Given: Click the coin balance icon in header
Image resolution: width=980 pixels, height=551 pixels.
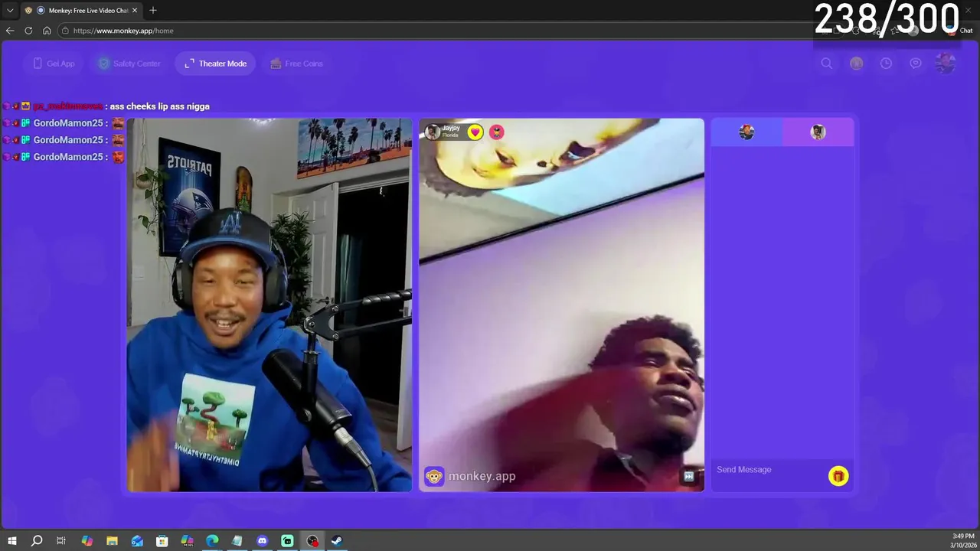Looking at the screenshot, I should 856,64.
